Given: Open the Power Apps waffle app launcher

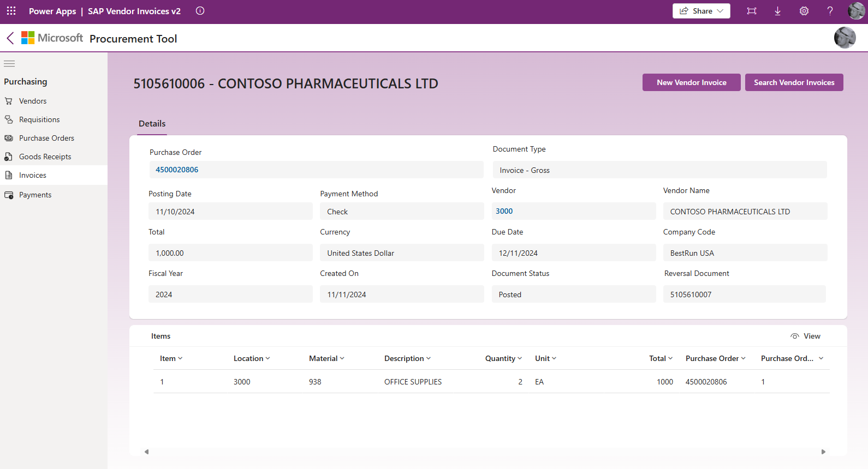Looking at the screenshot, I should click(x=11, y=11).
